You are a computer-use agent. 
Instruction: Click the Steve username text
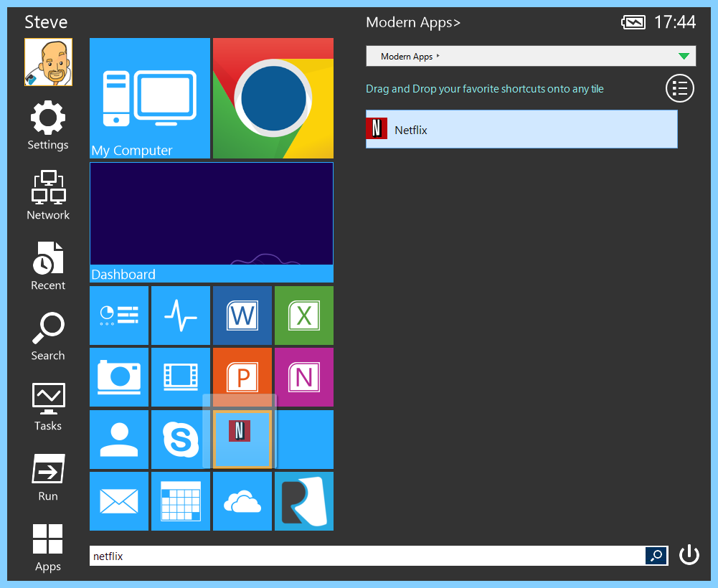point(46,22)
